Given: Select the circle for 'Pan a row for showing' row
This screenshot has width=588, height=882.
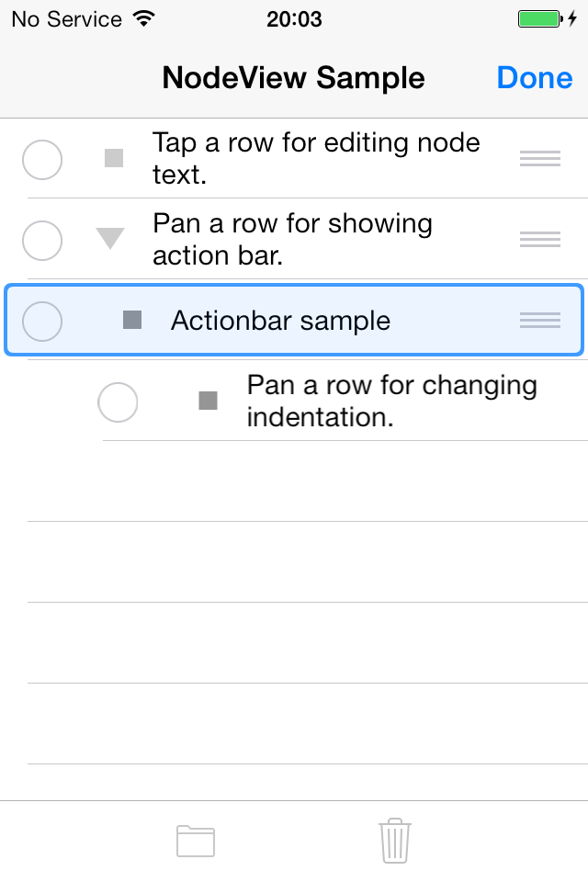Looking at the screenshot, I should pyautogui.click(x=42, y=241).
